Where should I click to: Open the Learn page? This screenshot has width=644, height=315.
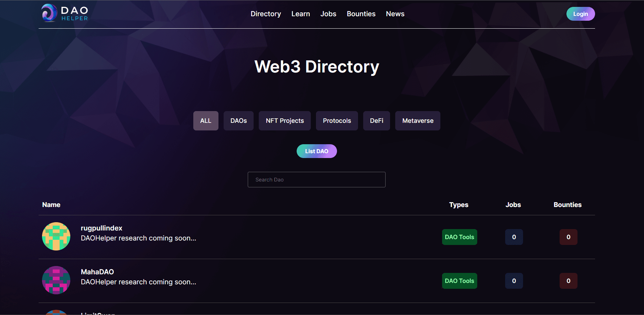301,14
